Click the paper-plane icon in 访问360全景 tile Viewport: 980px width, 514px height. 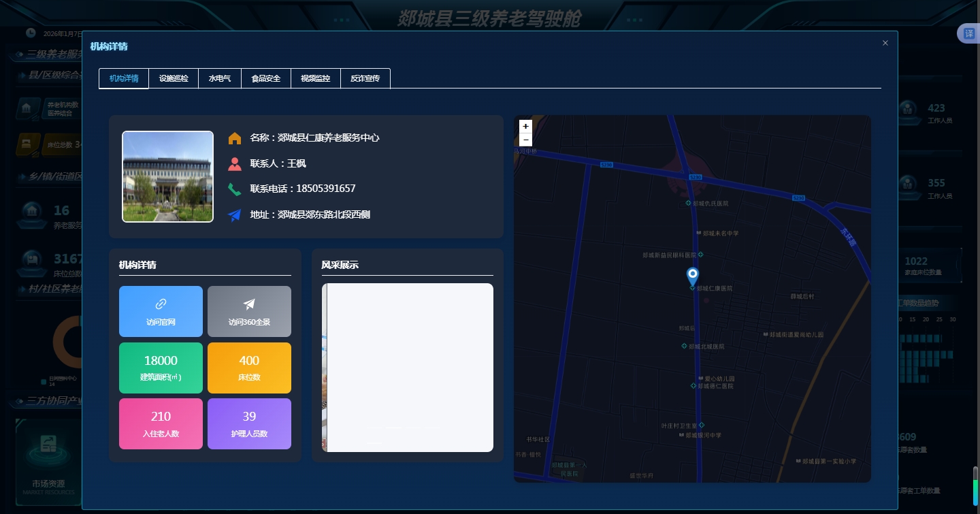point(249,304)
